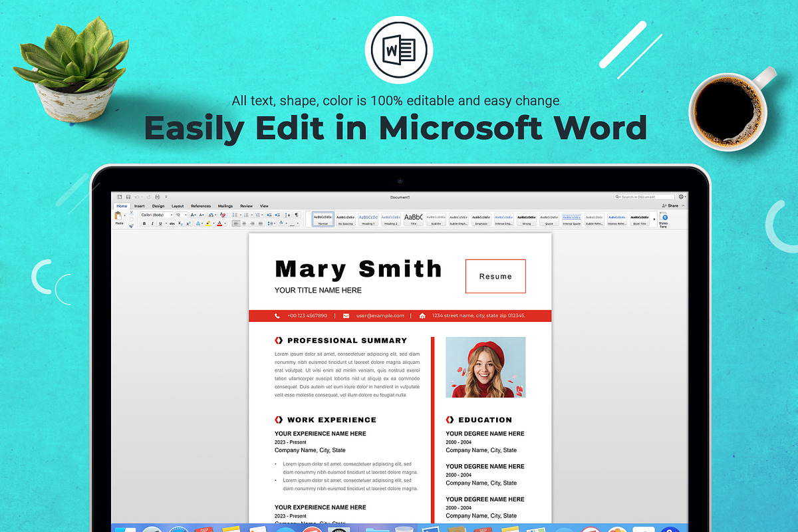Screen dimensions: 798x532
Task: Insert a bulleted list
Action: (235, 215)
